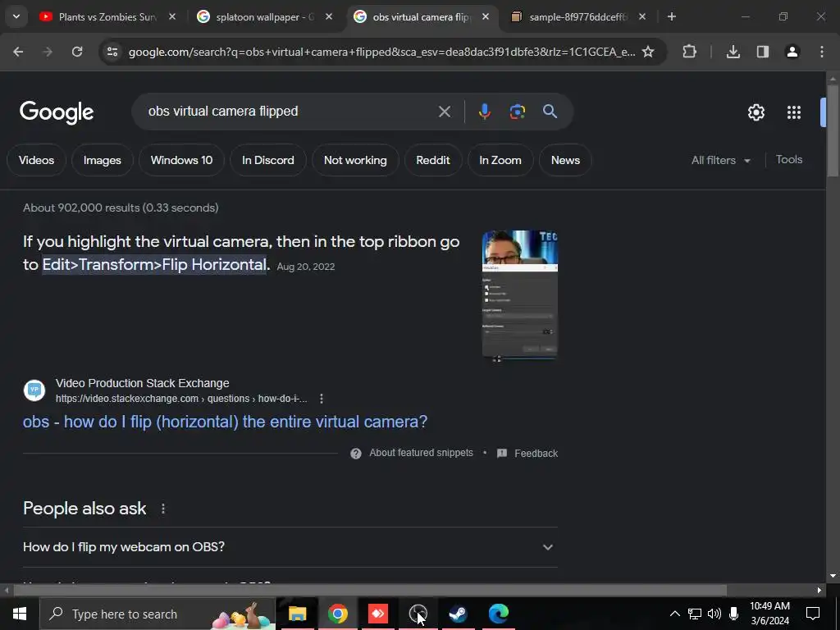
Task: Apply the Windows 10 filter chip
Action: tap(181, 160)
